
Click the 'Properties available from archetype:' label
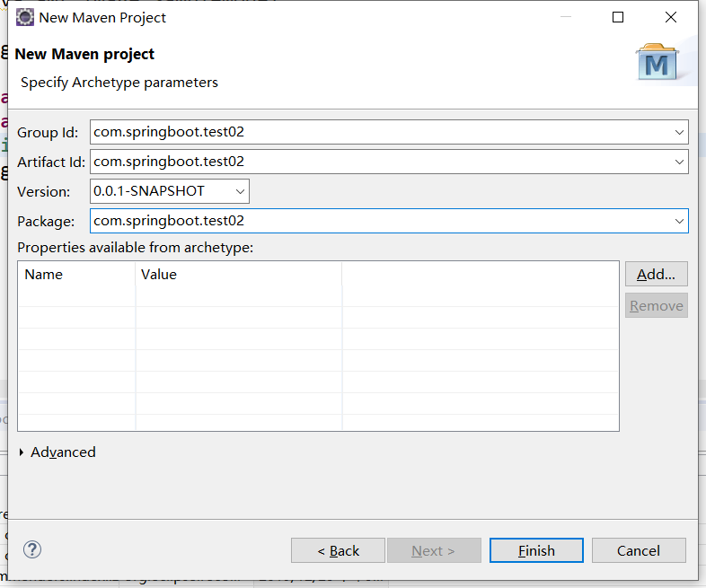click(135, 248)
